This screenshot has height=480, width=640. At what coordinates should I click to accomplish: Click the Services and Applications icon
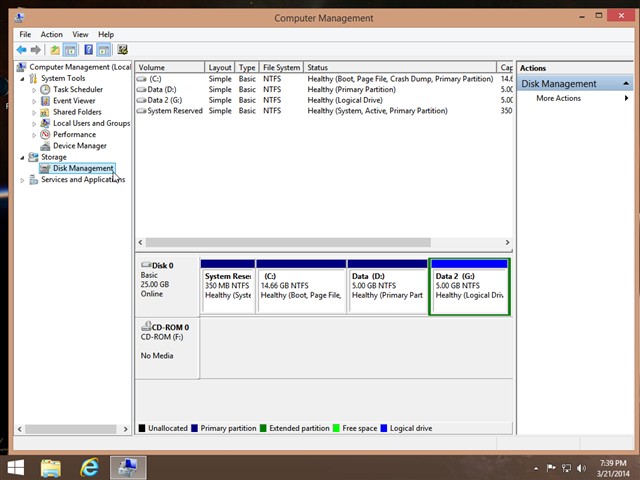[33, 180]
